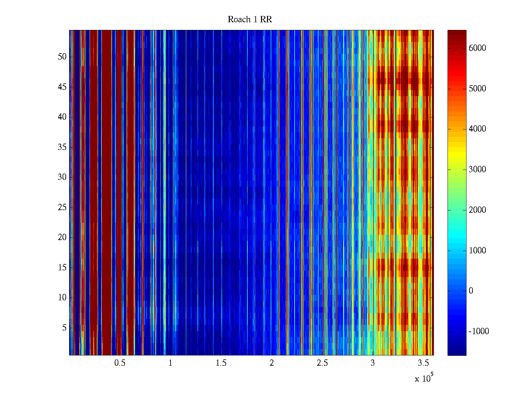Viewport: 532px width, 399px height.
Task: Click the x-axis tick label 2.5
Action: click(322, 363)
